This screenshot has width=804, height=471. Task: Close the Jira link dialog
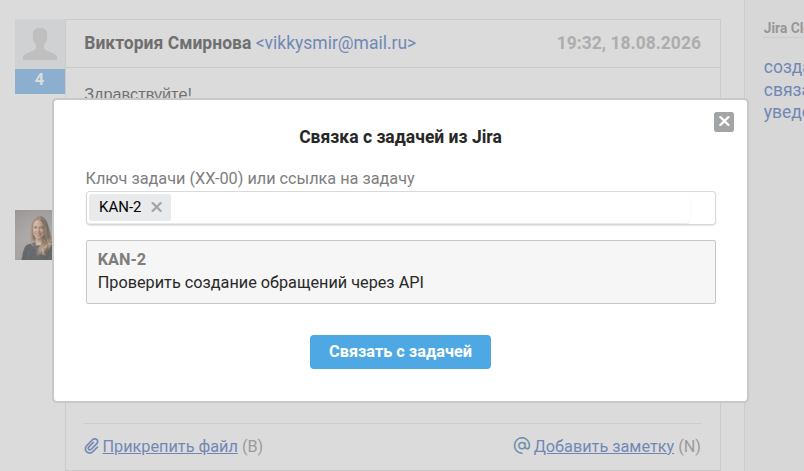pos(723,121)
